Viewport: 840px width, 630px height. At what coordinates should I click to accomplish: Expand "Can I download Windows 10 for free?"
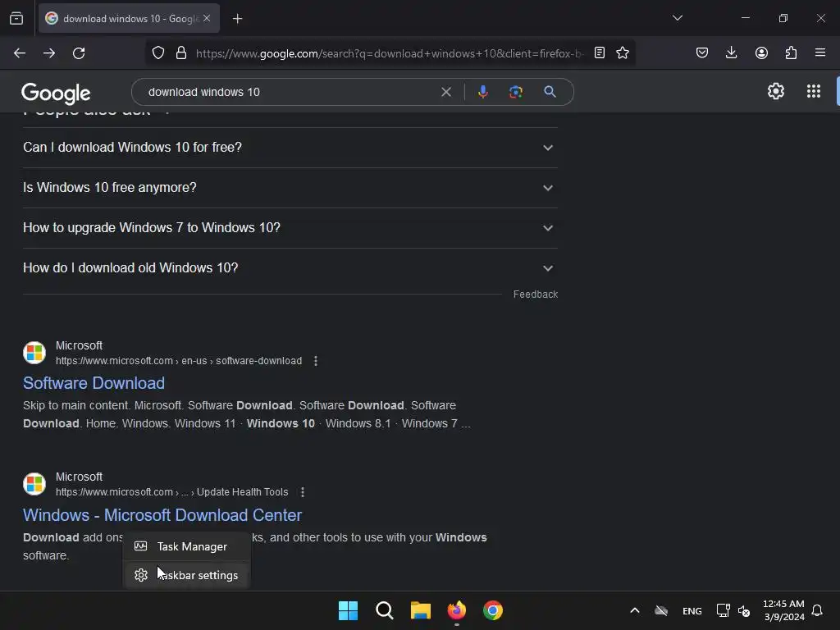pyautogui.click(x=290, y=148)
